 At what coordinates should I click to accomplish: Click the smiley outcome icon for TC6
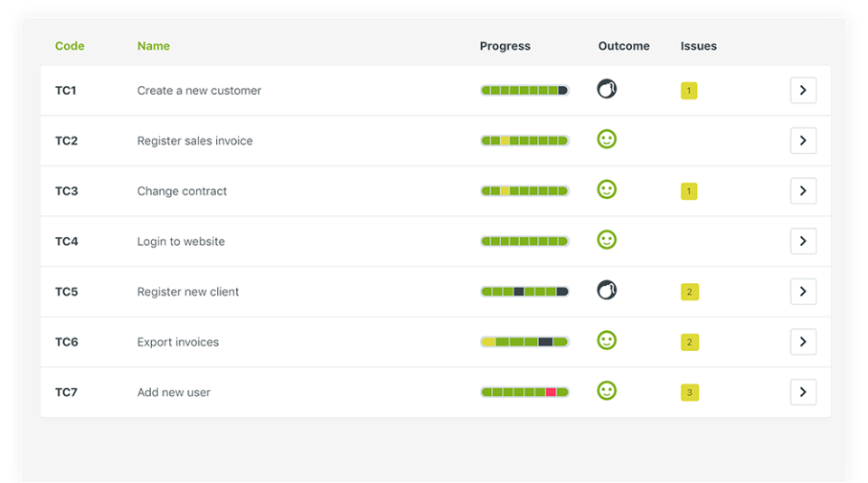click(607, 340)
